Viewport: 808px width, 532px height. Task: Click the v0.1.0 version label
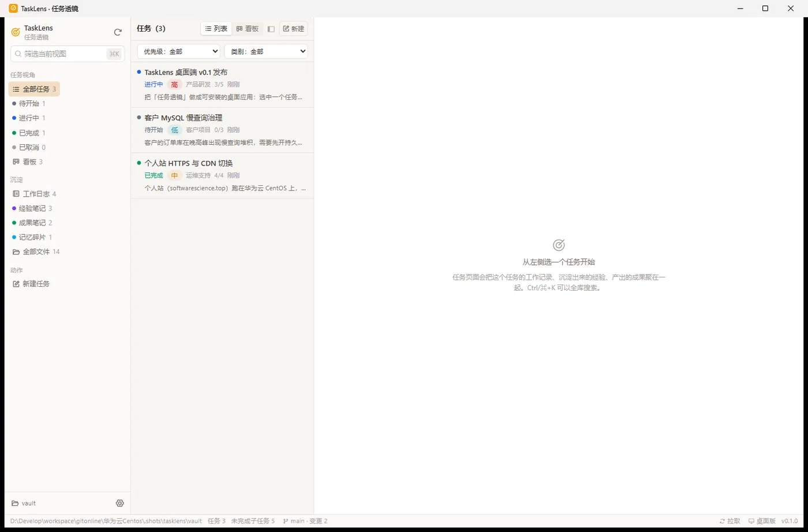point(790,521)
